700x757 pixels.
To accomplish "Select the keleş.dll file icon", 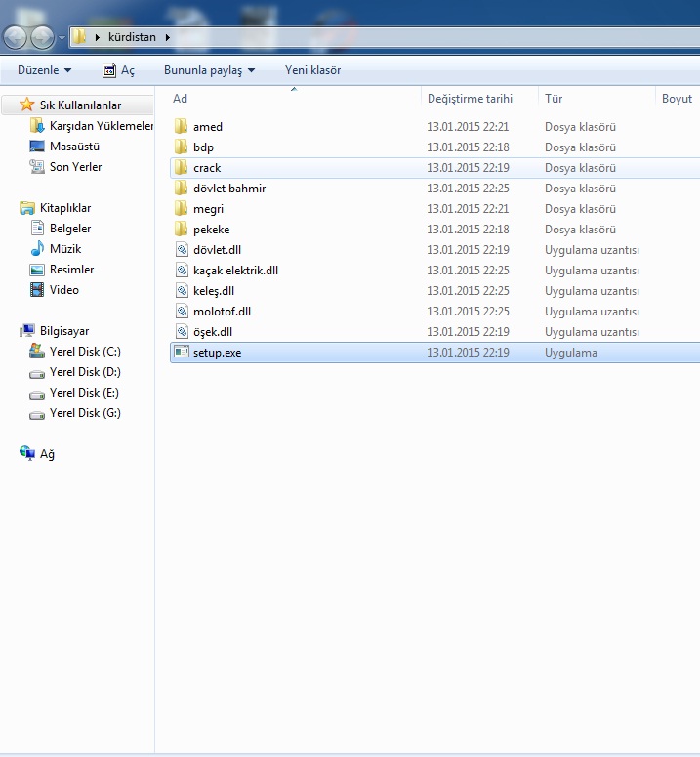I will pos(182,291).
